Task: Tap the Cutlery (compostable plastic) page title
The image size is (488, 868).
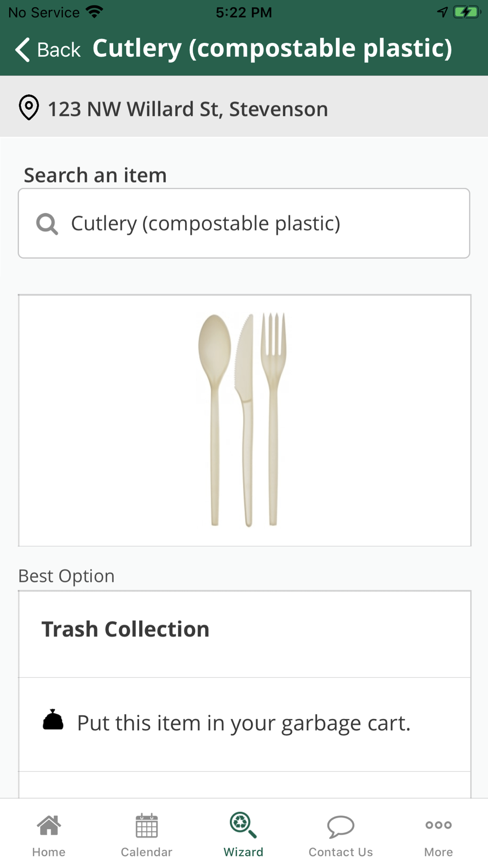Action: [272, 48]
